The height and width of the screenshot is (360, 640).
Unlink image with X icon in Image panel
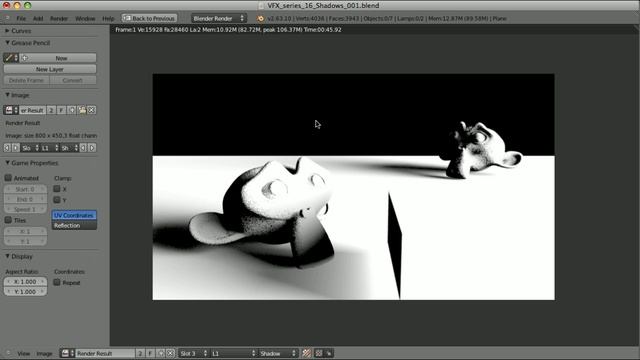click(x=92, y=110)
